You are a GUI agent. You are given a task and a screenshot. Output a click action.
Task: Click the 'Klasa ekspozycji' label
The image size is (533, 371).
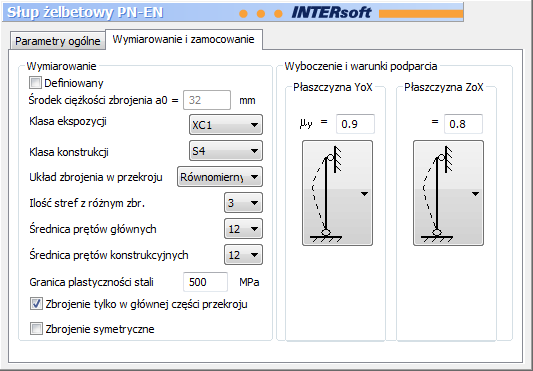pyautogui.click(x=68, y=121)
